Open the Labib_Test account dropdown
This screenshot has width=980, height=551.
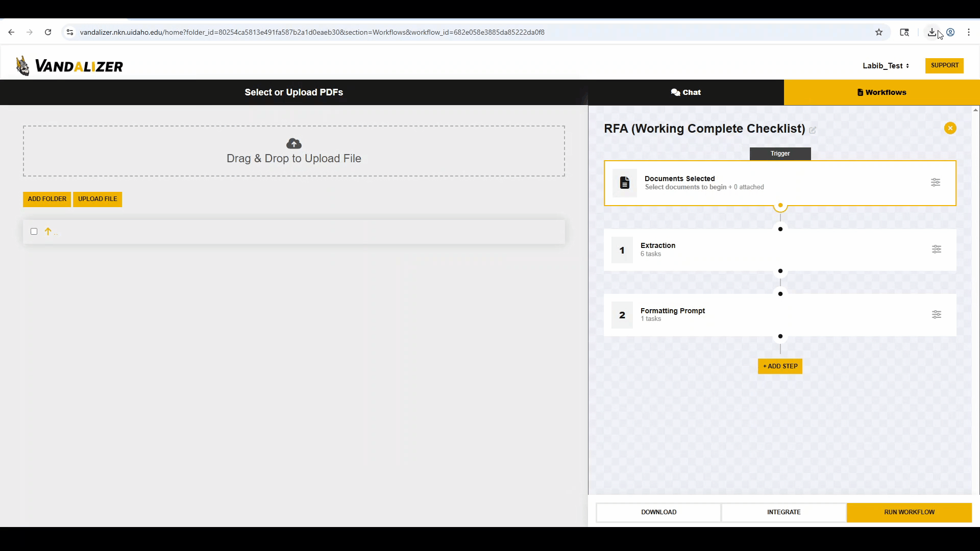tap(886, 66)
